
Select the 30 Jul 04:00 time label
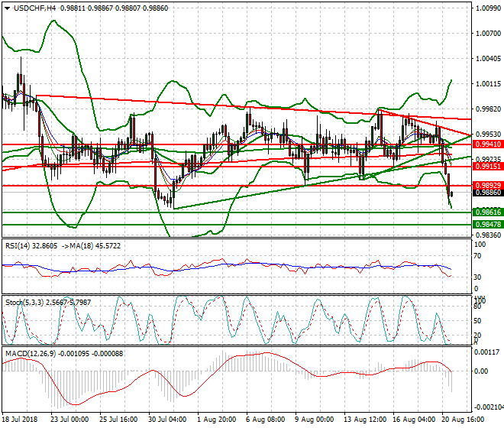(x=167, y=420)
